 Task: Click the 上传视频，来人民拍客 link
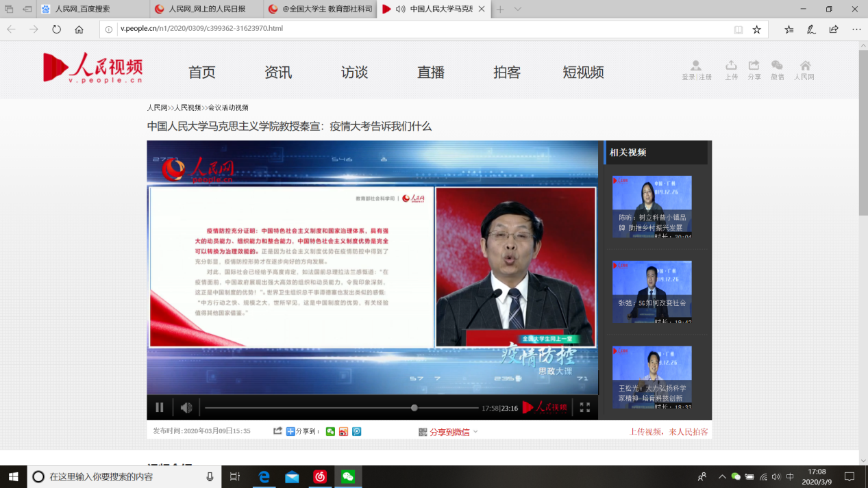(669, 432)
